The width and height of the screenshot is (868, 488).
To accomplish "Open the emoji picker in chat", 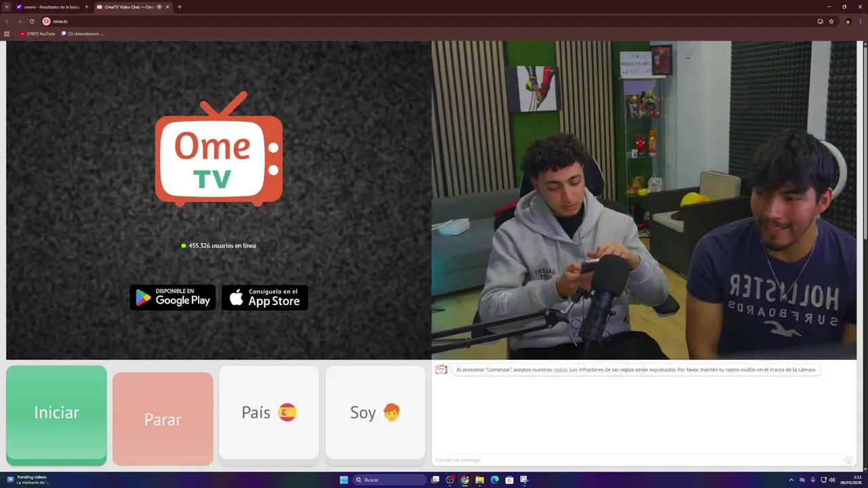I will (848, 460).
